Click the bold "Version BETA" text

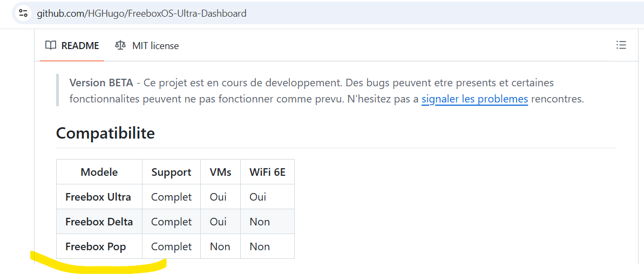coord(101,83)
